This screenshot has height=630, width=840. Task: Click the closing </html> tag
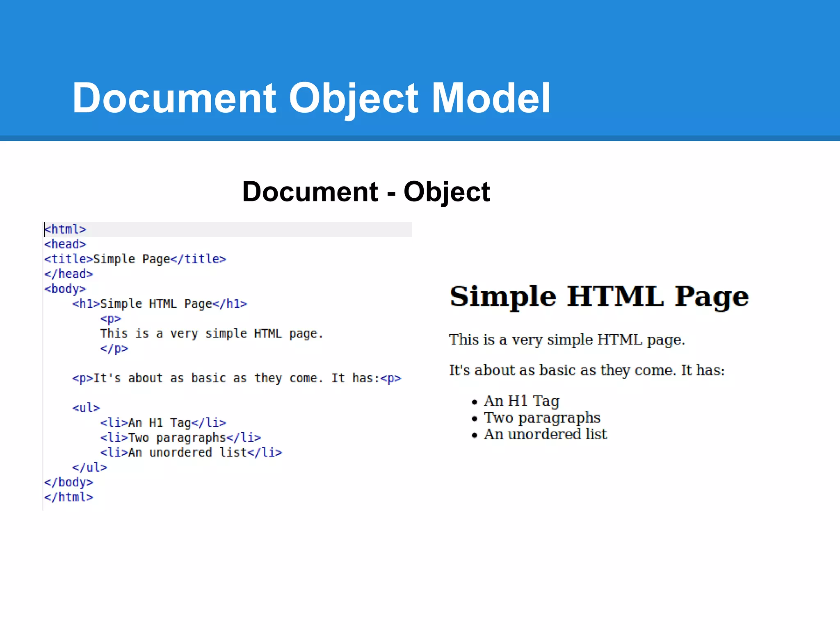[x=69, y=497]
